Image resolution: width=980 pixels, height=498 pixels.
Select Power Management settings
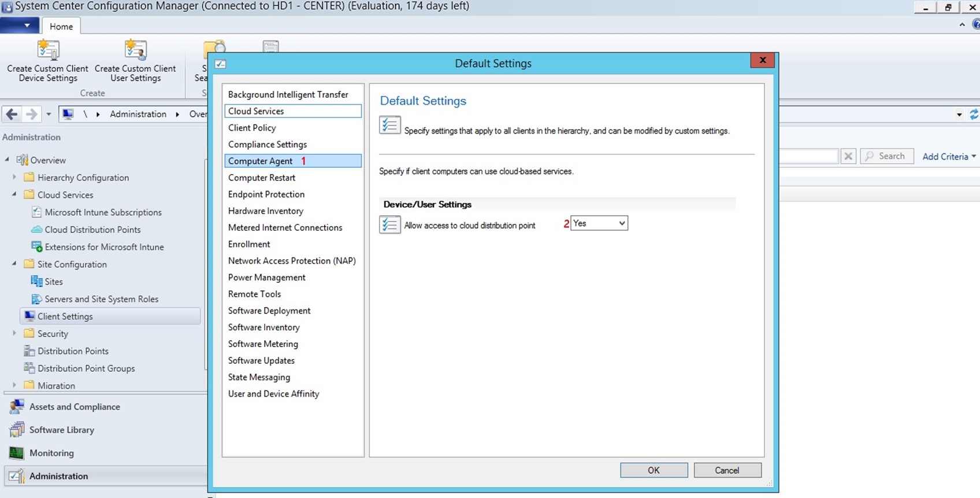[x=293, y=278]
